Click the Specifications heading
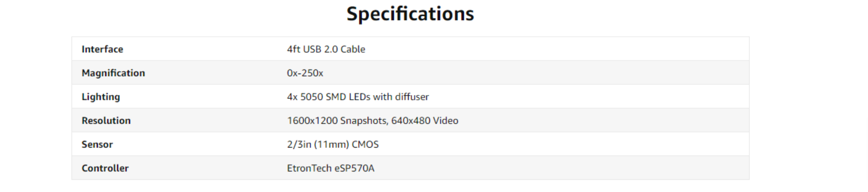This screenshot has height=192, width=868. click(x=410, y=14)
